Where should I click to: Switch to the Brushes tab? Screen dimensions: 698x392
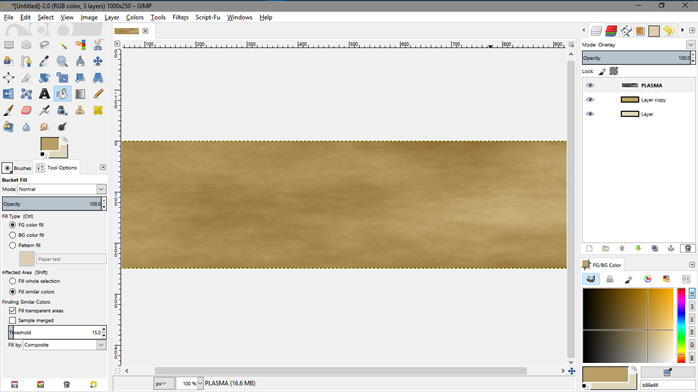[17, 168]
